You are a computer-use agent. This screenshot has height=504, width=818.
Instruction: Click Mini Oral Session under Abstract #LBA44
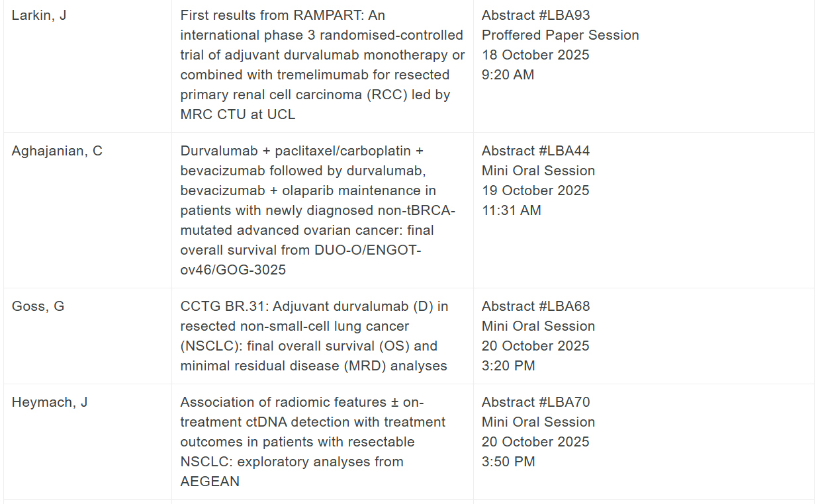(538, 171)
